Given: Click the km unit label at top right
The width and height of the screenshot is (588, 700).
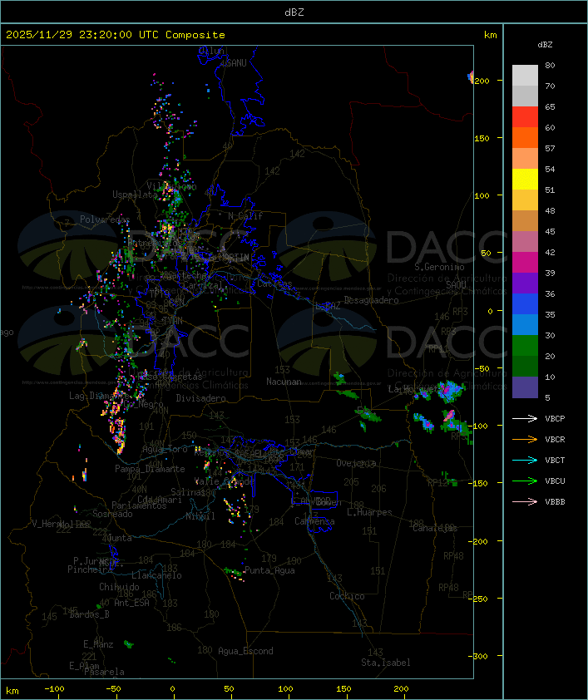Looking at the screenshot, I should point(490,35).
